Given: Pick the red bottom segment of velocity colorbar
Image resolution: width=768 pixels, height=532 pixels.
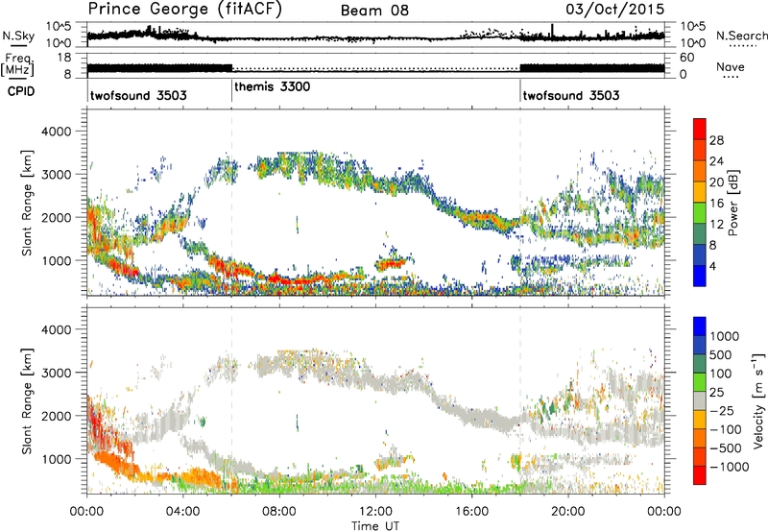Looking at the screenshot, I should tap(700, 475).
